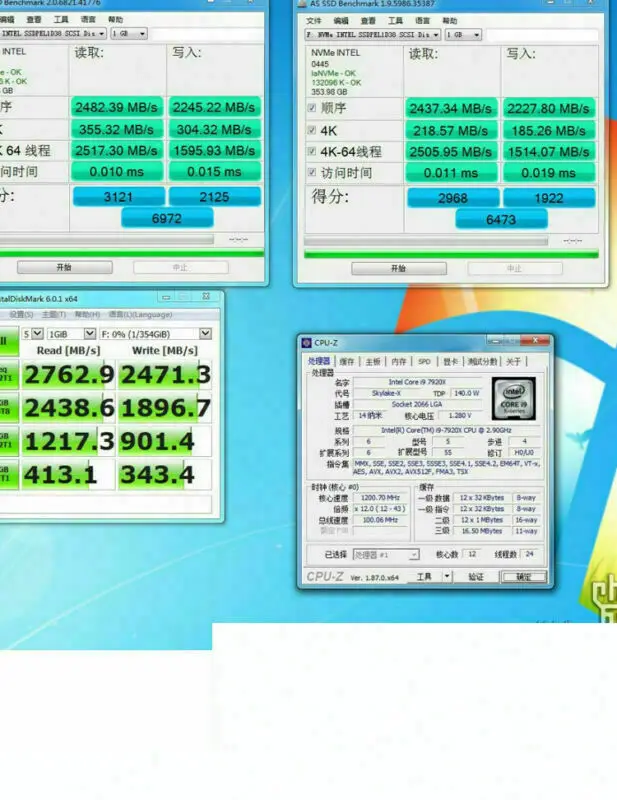Screen dimensions: 617x800
Task: Click the 2437.34 MB/s sequential read result
Action: click(451, 108)
